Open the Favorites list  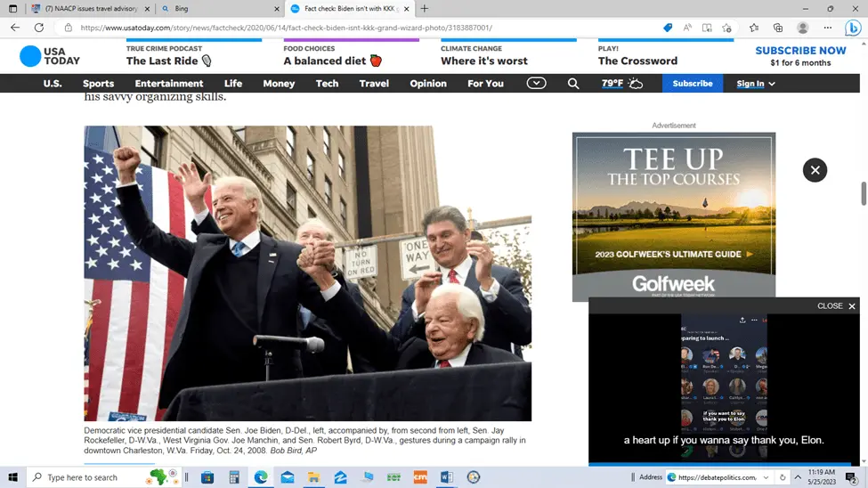[x=754, y=28]
